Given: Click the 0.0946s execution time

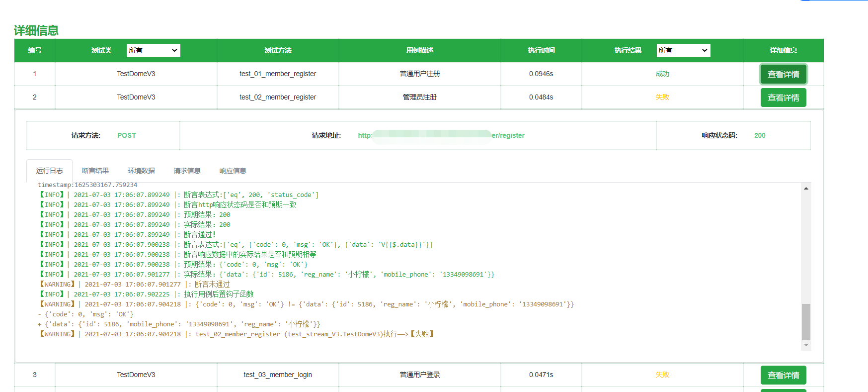Looking at the screenshot, I should [541, 74].
